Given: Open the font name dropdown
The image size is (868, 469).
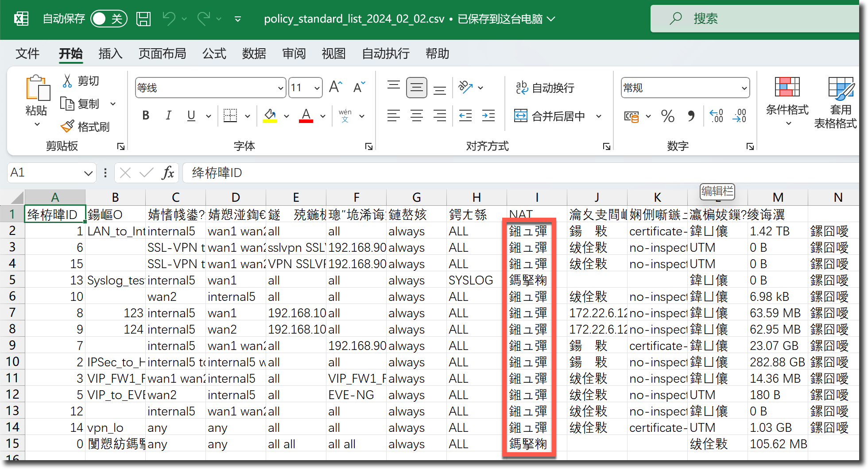Looking at the screenshot, I should point(280,88).
